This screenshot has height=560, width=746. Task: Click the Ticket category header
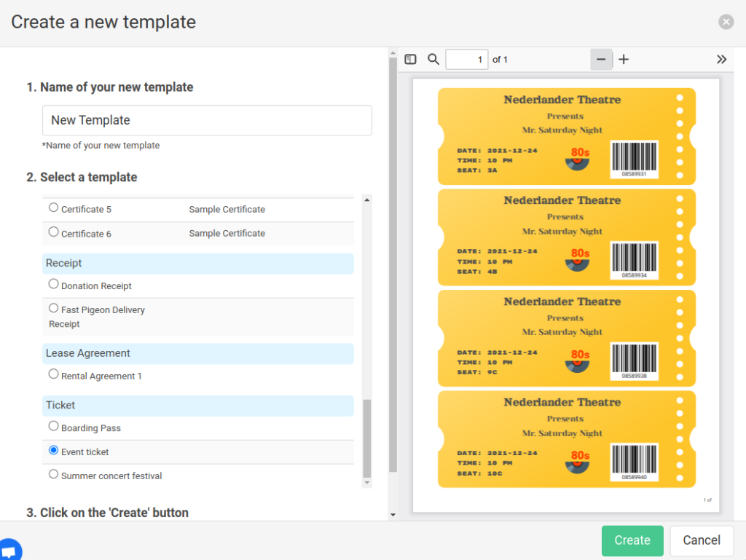pos(198,405)
